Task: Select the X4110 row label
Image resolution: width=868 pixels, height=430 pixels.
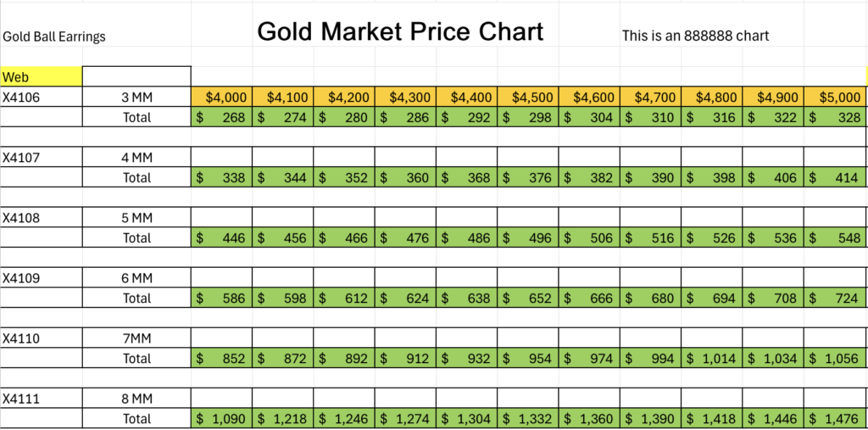Action: [42, 338]
